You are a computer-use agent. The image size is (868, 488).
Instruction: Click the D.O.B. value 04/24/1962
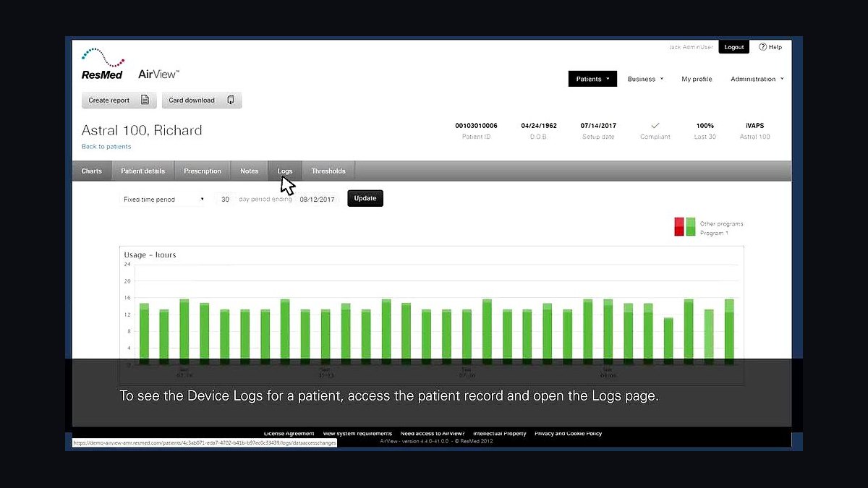tap(539, 126)
